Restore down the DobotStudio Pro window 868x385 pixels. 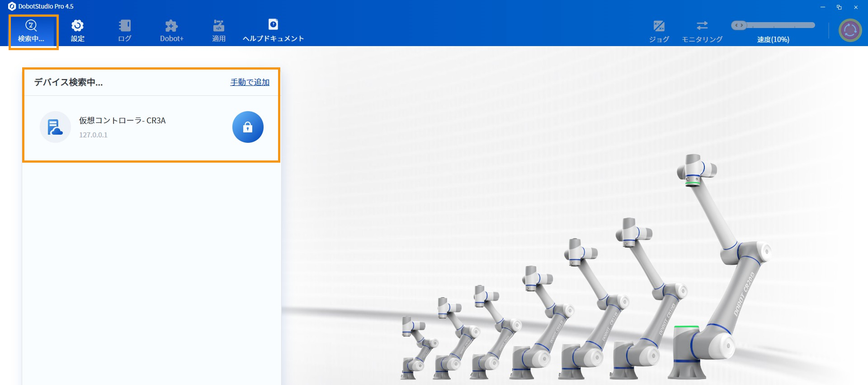(x=839, y=7)
